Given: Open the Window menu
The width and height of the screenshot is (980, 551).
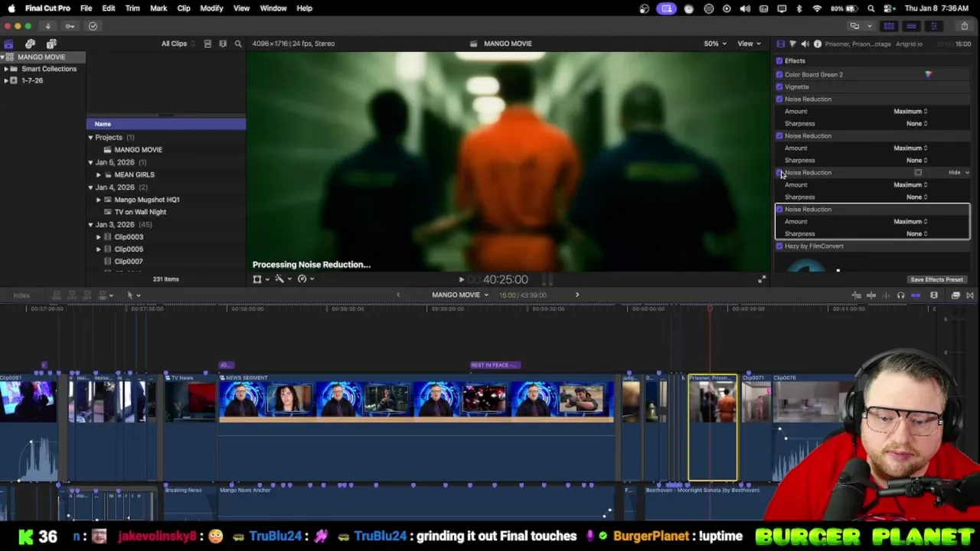Looking at the screenshot, I should click(x=273, y=8).
